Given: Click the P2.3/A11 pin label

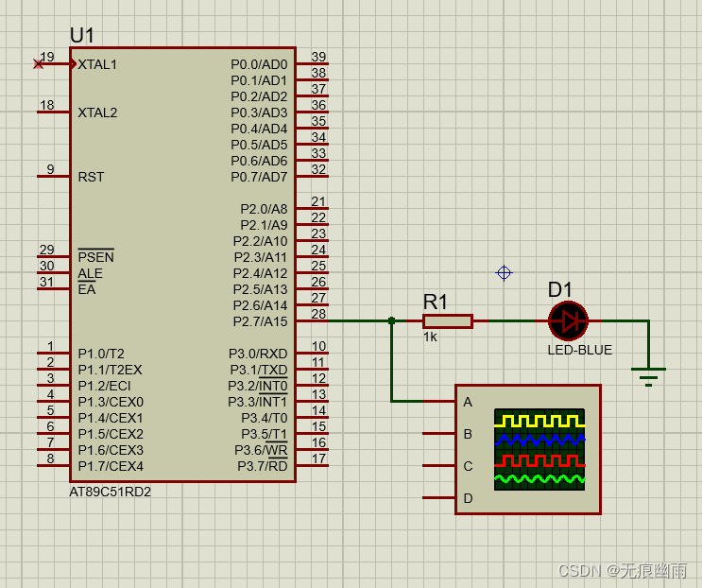Looking at the screenshot, I should [261, 257].
